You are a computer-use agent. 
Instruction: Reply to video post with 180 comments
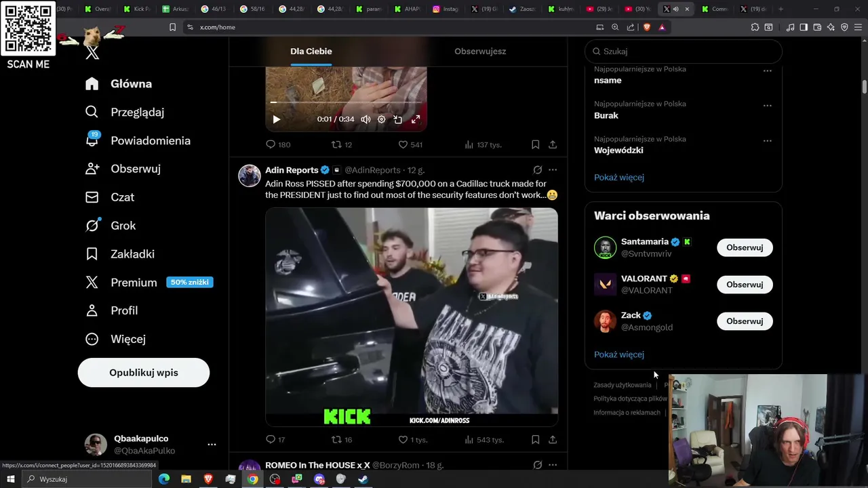[x=271, y=144]
